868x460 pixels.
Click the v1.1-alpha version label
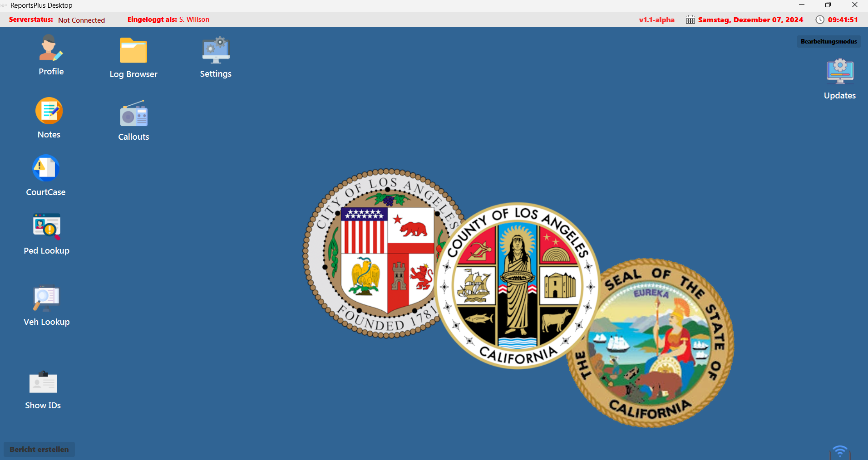[656, 20]
